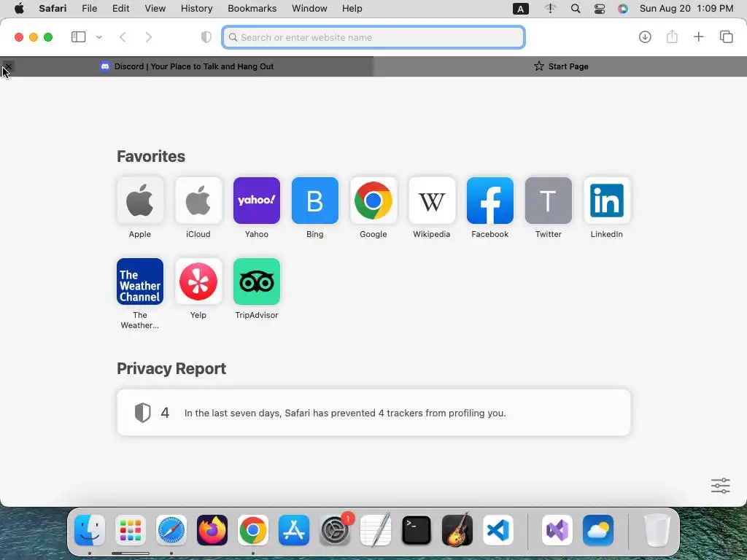The width and height of the screenshot is (747, 560).
Task: Switch to the Discord tab
Action: click(187, 66)
